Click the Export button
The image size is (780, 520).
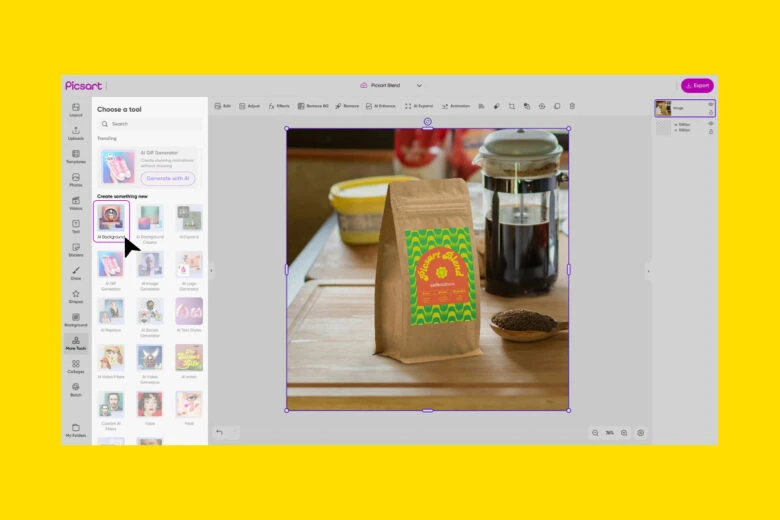[697, 85]
